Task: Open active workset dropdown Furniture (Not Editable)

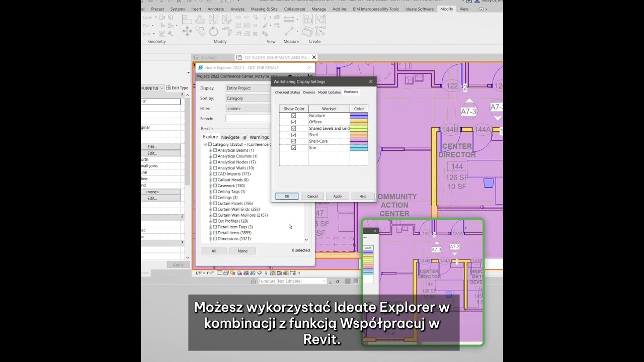Action: point(292,281)
